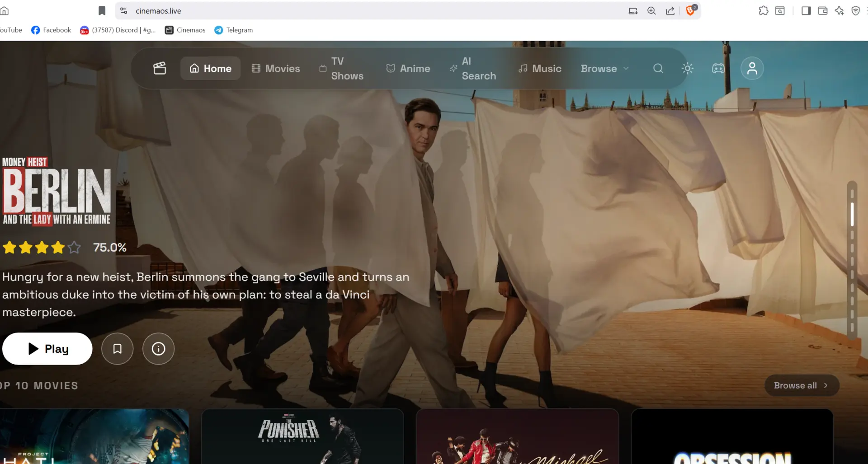The width and height of the screenshot is (868, 464).
Task: Click the active hero slide indicator
Action: 852,214
